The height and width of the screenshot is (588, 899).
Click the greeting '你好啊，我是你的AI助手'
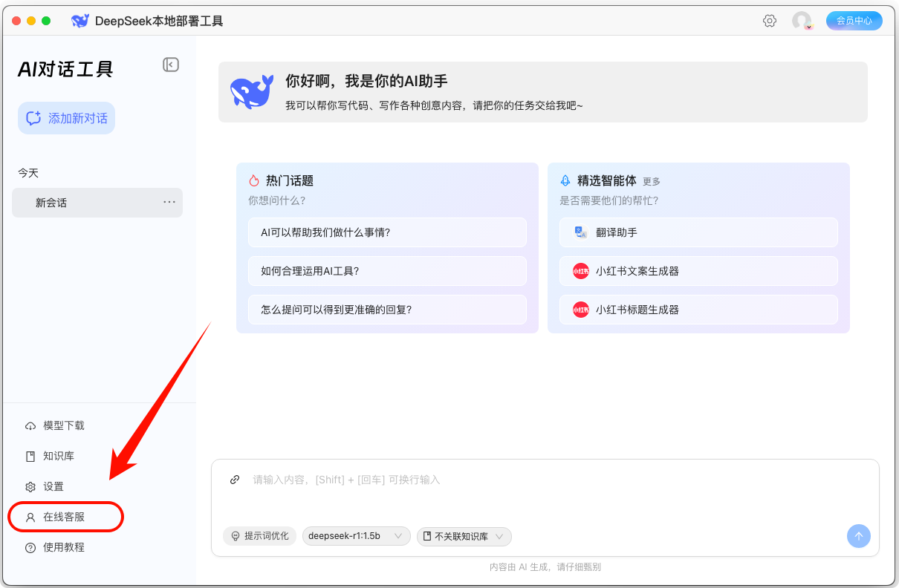coord(366,82)
